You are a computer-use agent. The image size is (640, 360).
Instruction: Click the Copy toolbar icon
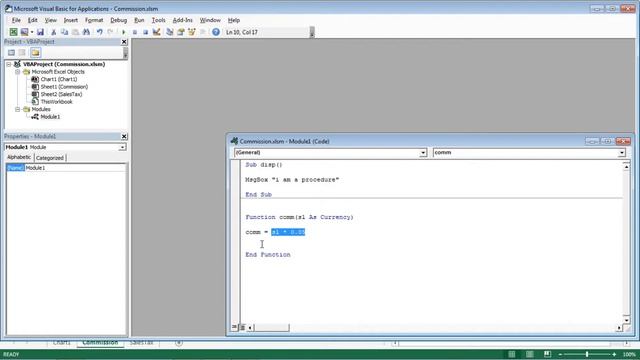coord(64,32)
